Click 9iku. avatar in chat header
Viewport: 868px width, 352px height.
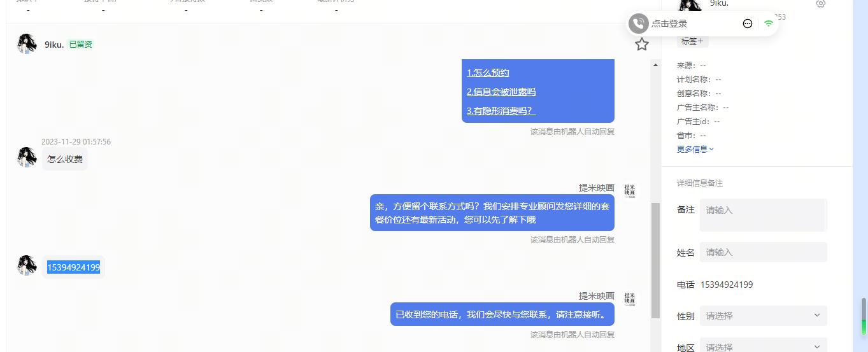pyautogui.click(x=27, y=44)
